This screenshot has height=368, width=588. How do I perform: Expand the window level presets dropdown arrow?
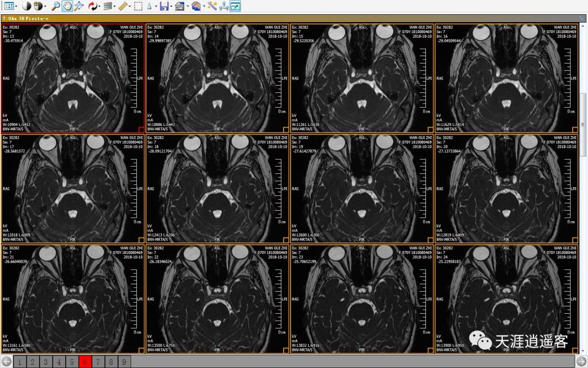coord(45,6)
